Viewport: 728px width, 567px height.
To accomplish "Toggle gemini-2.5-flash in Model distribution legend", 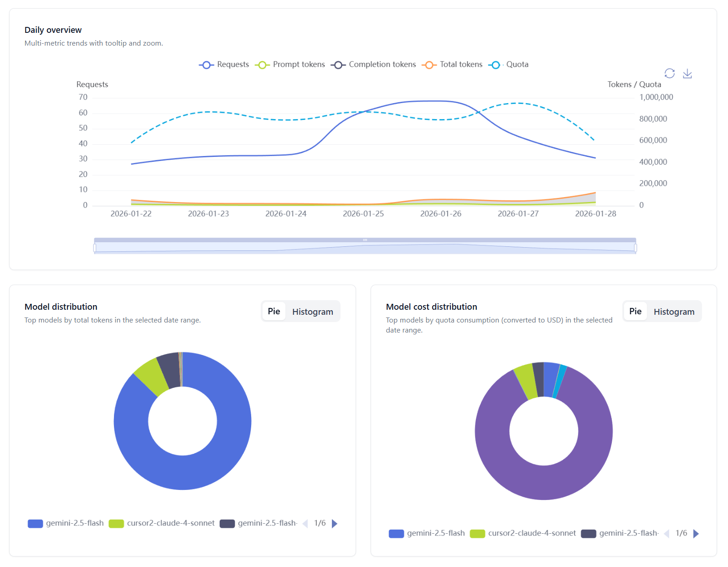I will (x=66, y=523).
